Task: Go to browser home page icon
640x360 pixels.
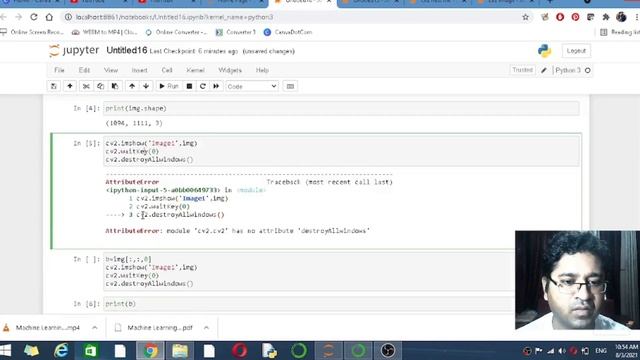Action: click(49, 17)
